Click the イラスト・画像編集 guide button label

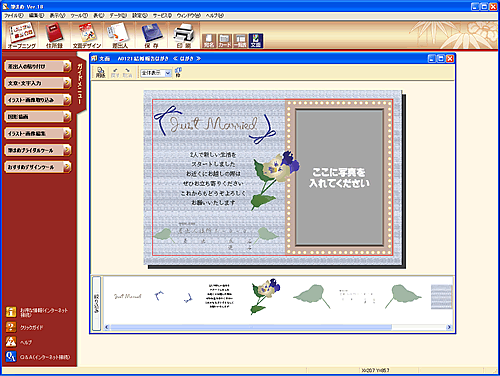click(27, 133)
